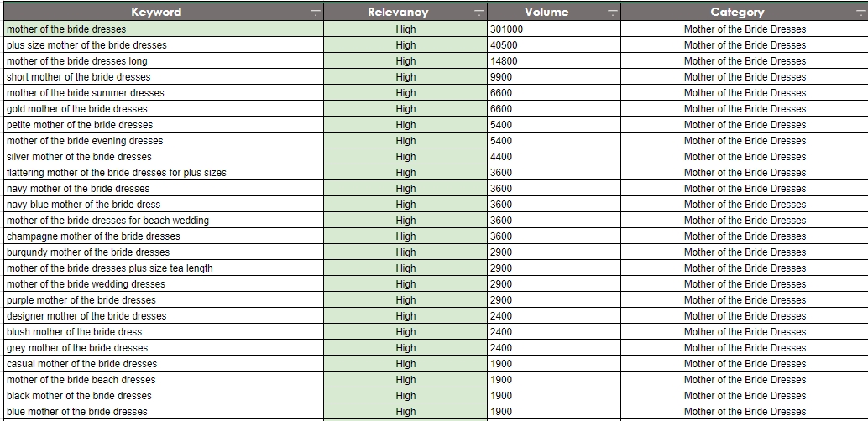This screenshot has width=868, height=421.
Task: Select the Category column header
Action: pyautogui.click(x=744, y=12)
